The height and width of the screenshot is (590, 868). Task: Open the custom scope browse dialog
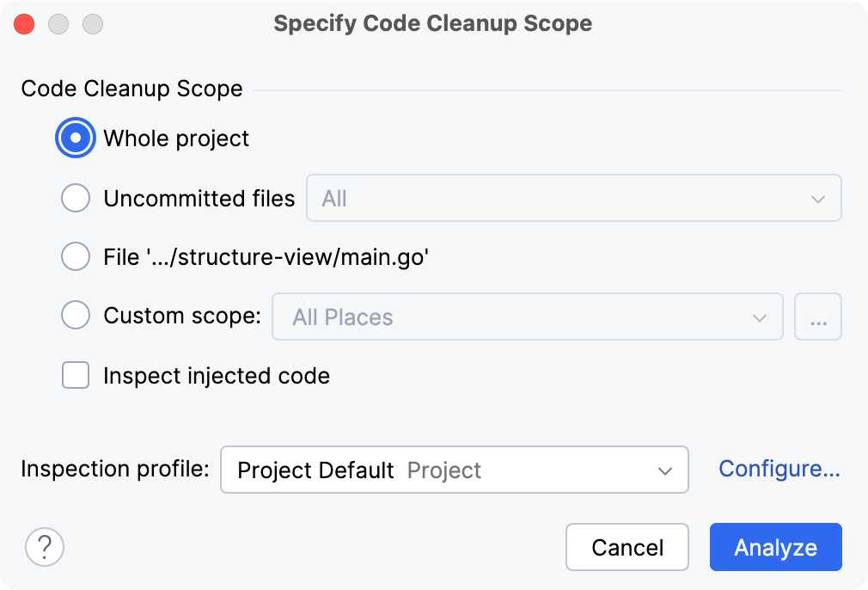[x=817, y=317]
